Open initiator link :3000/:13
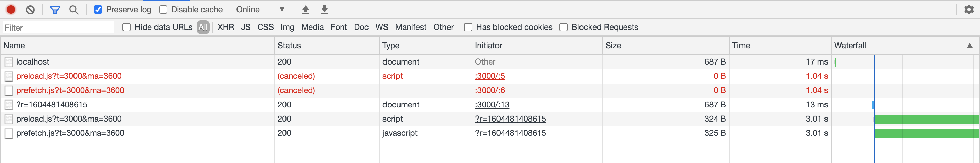Image resolution: width=980 pixels, height=163 pixels. click(492, 105)
